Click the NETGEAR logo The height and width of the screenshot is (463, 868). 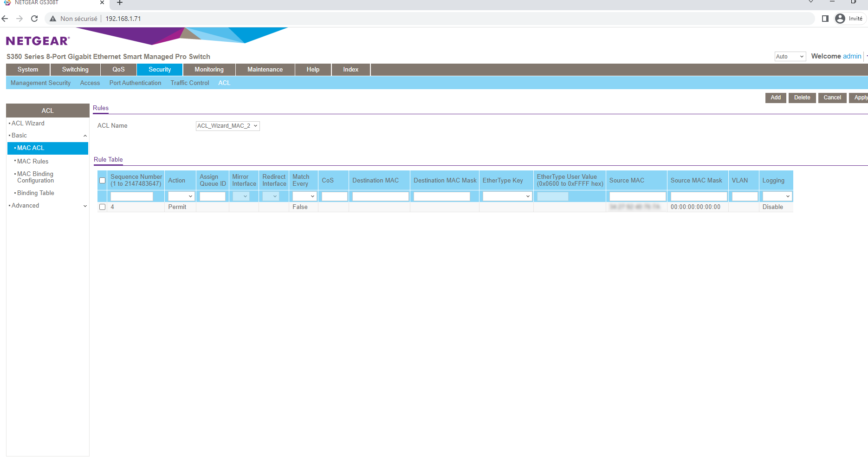coord(38,41)
